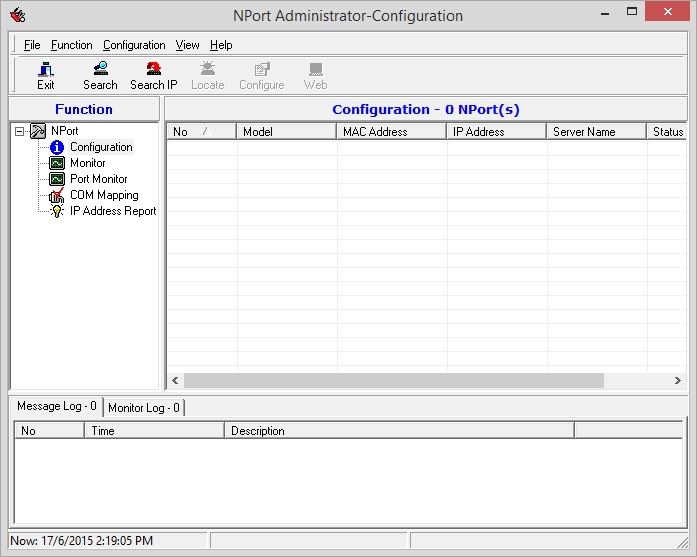Click the IP Address Report bulb icon
Viewport: 697px width, 557px height.
[57, 211]
